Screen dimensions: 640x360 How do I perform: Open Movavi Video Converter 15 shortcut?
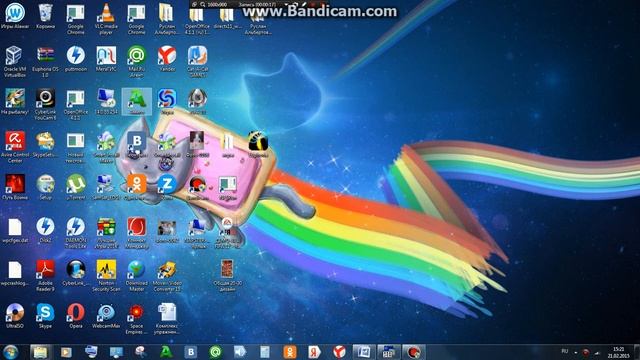167,276
